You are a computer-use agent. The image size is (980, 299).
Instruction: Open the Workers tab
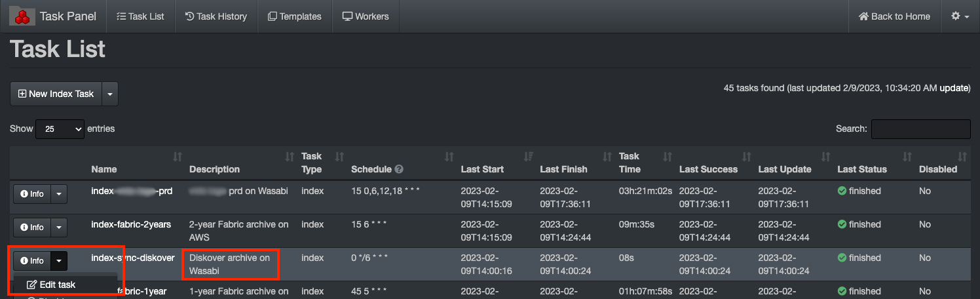pyautogui.click(x=366, y=16)
